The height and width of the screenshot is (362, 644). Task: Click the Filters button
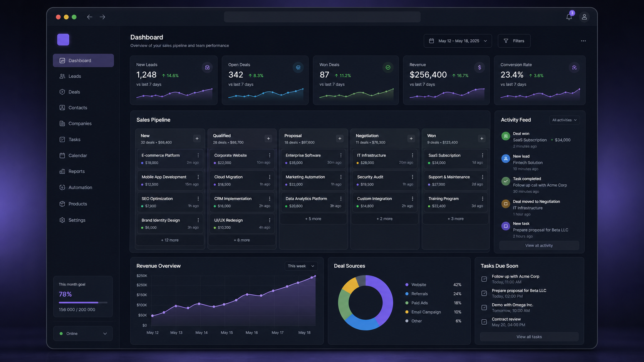[514, 41]
